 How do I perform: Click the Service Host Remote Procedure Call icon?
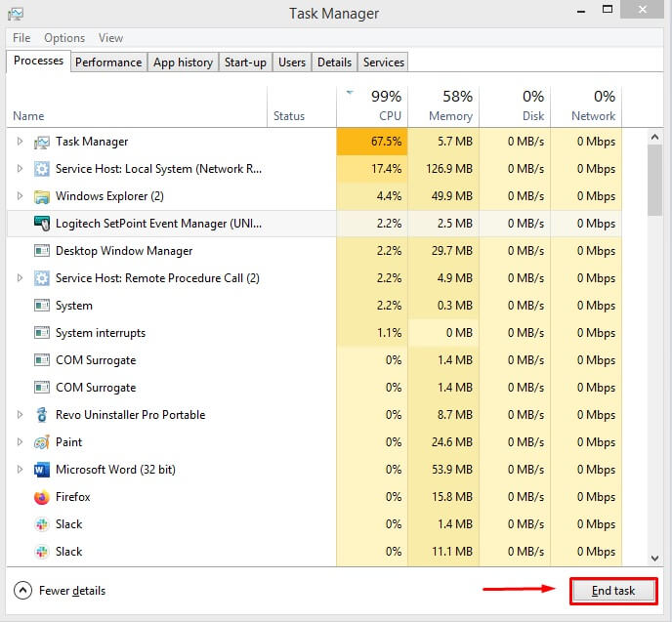[x=42, y=278]
